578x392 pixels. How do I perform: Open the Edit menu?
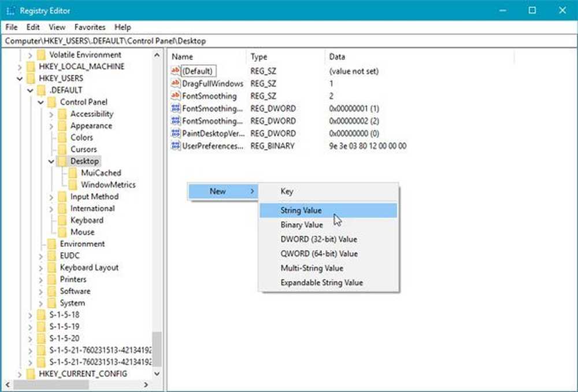click(x=33, y=27)
